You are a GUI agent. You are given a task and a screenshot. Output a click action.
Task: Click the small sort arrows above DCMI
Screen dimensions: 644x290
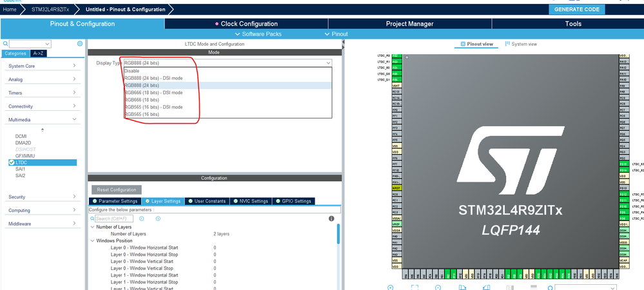click(43, 130)
